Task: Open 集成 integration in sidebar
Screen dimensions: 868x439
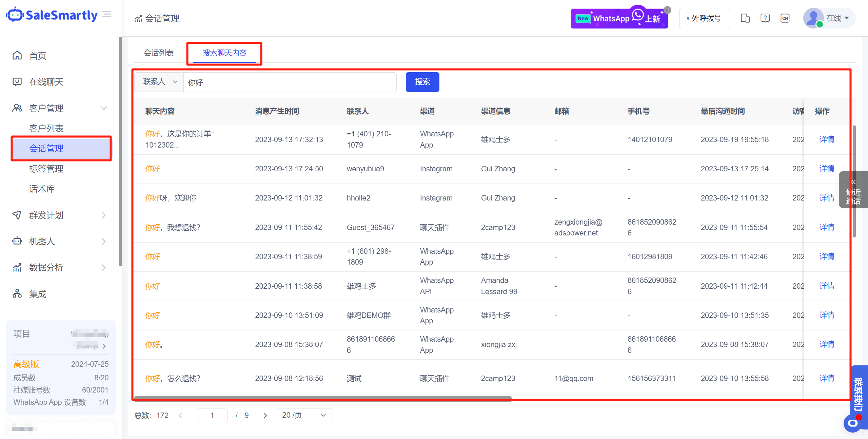Action: (38, 294)
